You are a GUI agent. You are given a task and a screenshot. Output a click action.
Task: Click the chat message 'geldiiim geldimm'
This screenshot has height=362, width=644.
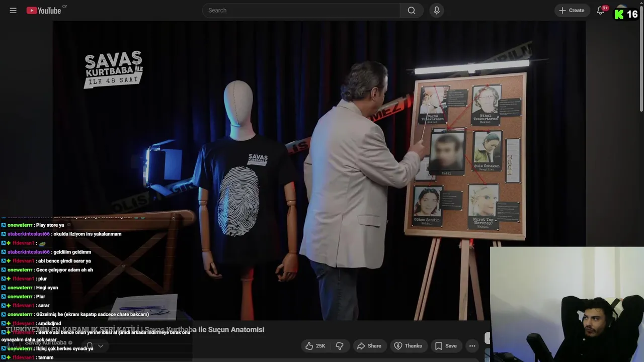pos(72,252)
